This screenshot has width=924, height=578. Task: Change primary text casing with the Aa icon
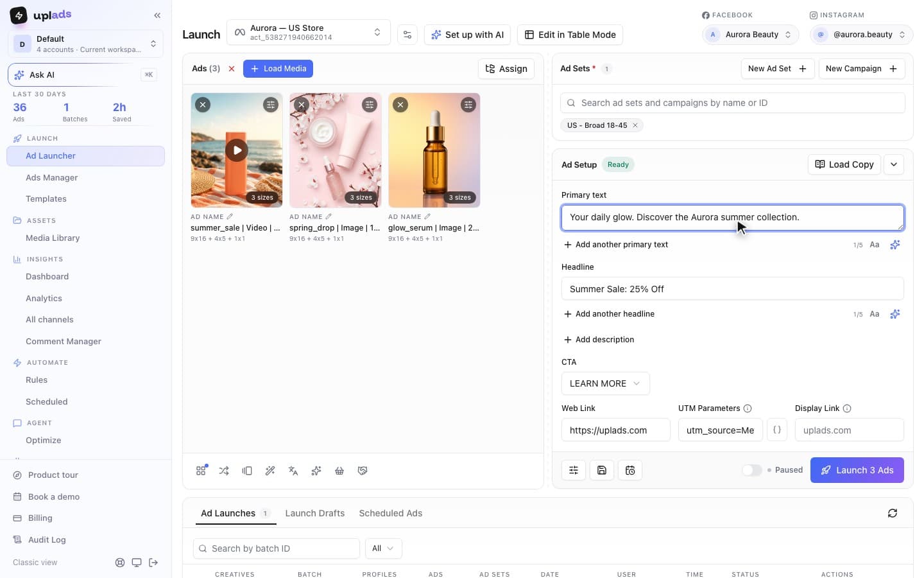pyautogui.click(x=875, y=245)
